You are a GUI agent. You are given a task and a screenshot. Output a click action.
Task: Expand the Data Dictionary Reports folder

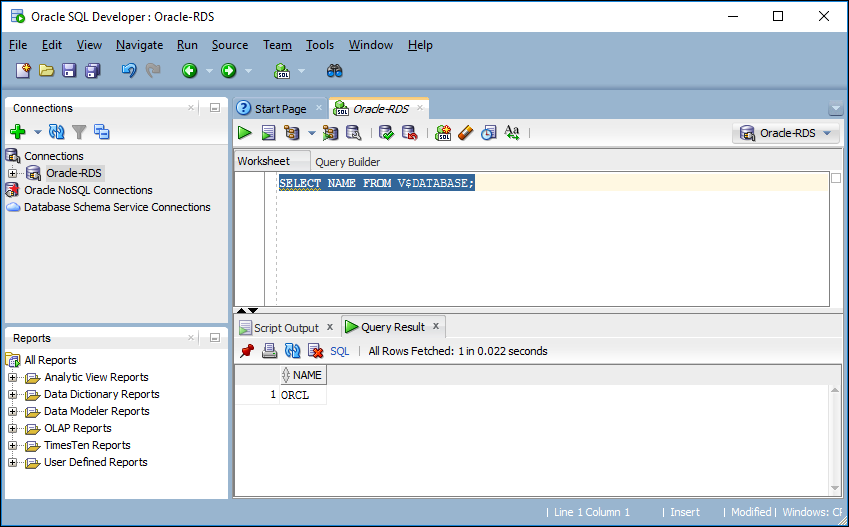[x=13, y=394]
